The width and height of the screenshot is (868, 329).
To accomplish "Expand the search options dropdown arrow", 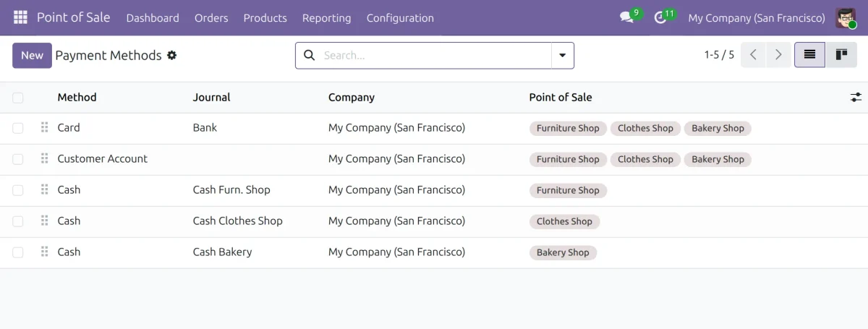I will click(x=562, y=56).
